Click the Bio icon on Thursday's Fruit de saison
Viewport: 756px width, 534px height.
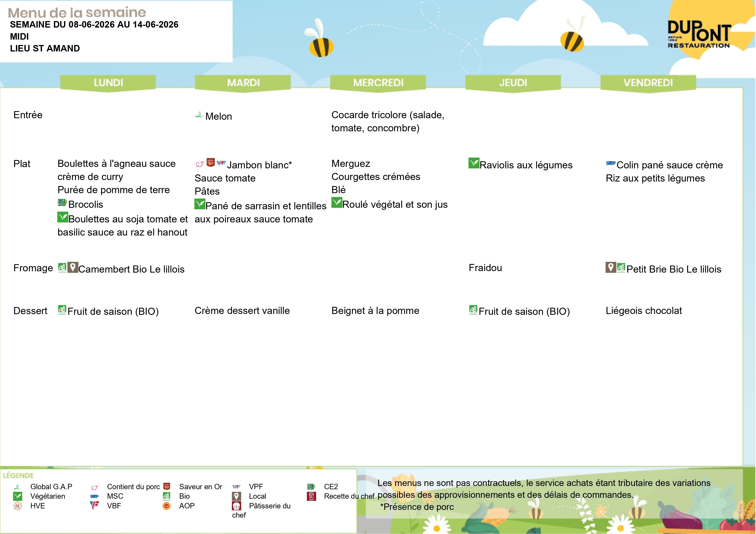(473, 310)
